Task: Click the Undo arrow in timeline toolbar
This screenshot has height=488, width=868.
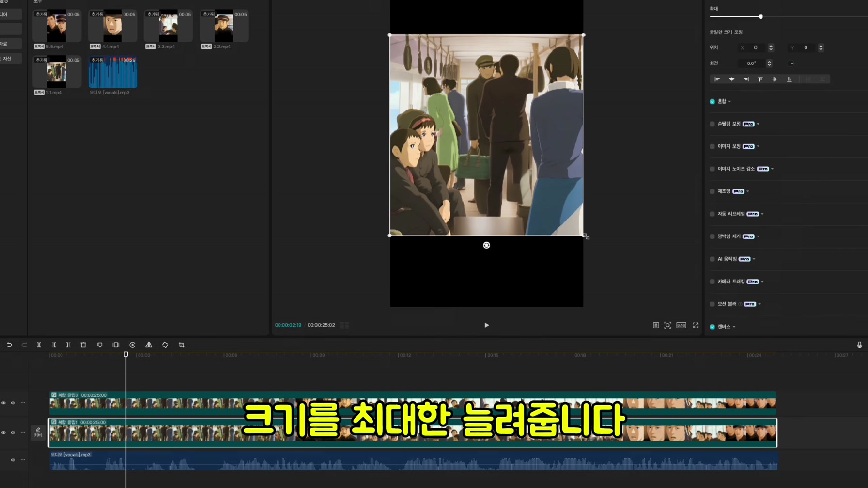Action: click(9, 345)
